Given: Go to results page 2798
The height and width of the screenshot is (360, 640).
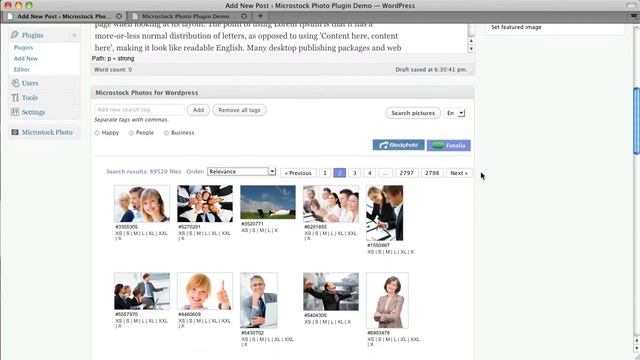Looking at the screenshot, I should point(432,173).
